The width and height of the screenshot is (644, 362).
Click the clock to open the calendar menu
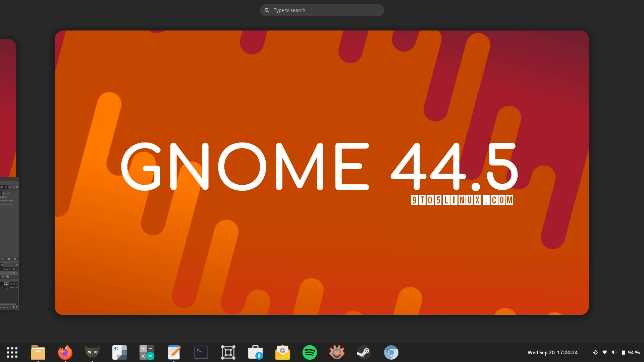tap(552, 352)
